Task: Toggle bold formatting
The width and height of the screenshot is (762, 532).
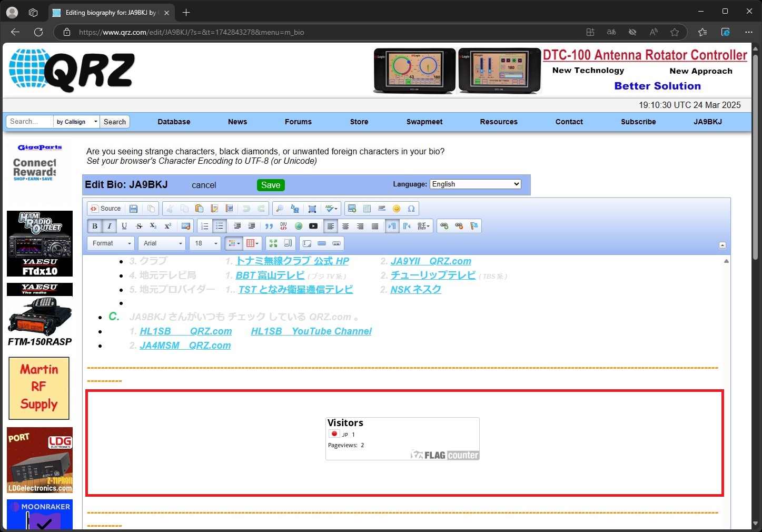Action: (x=95, y=226)
